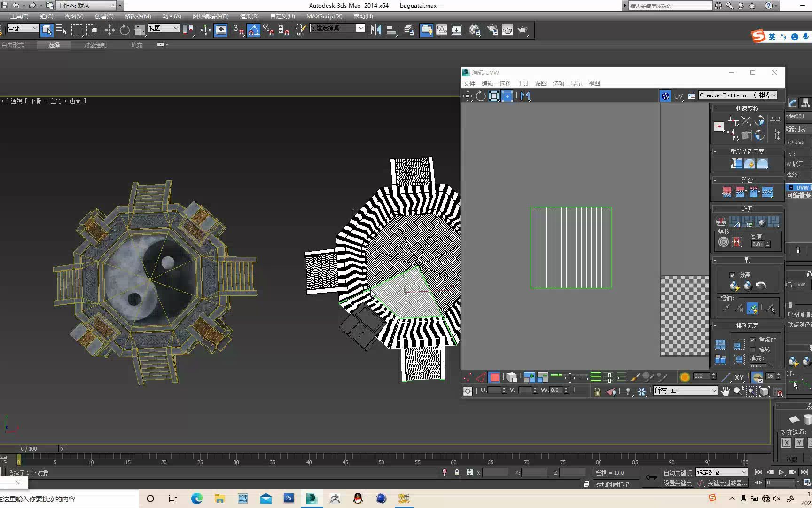Open the 修改器(M) menu in main menu bar
This screenshot has height=508, width=812.
point(138,16)
